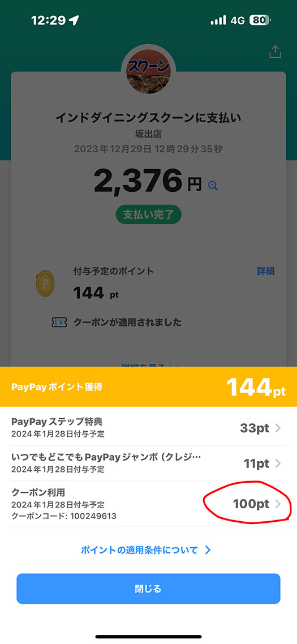Screen dimensions: 297x644
Task: Tap the cellular signal bars icon
Action: point(218,20)
